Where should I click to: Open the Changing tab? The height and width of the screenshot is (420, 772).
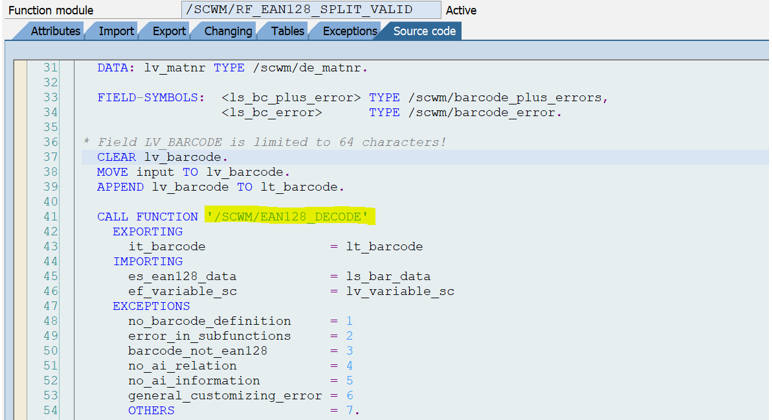coord(228,31)
